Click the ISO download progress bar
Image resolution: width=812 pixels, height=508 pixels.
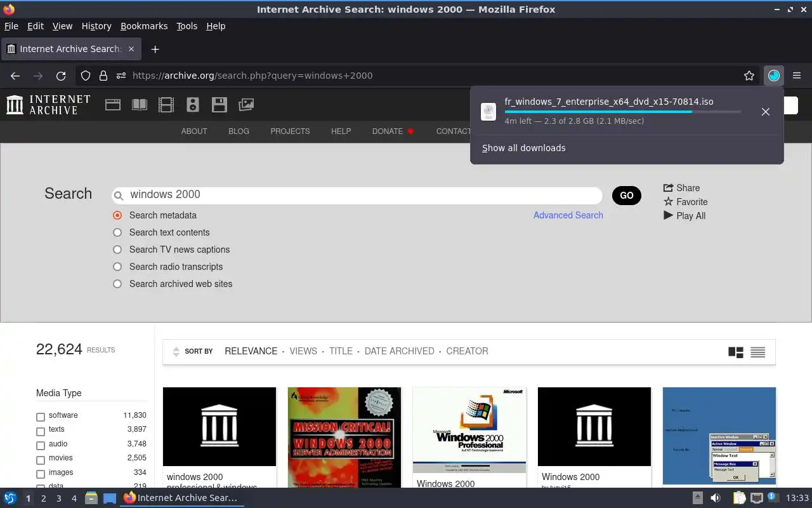(623, 112)
